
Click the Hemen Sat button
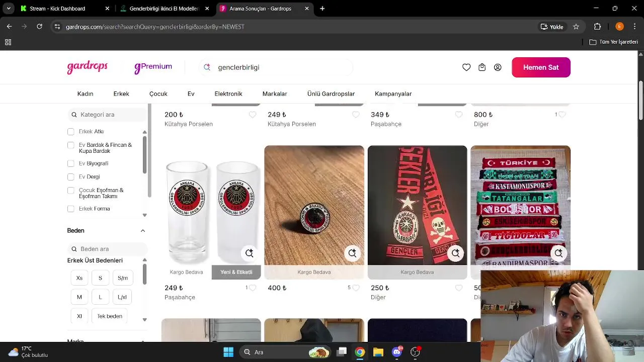[541, 67]
